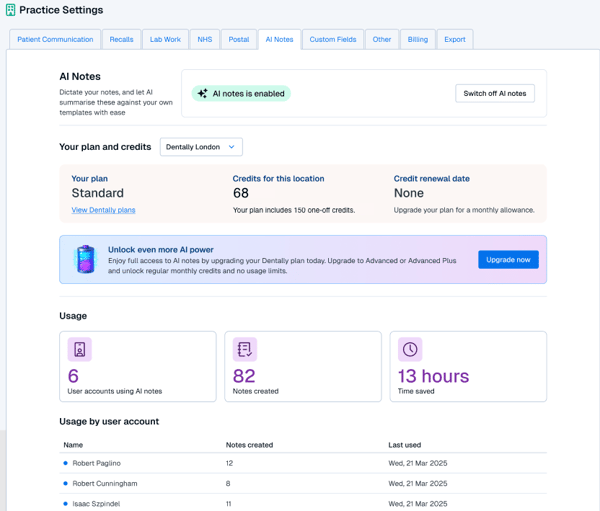600x511 pixels.
Task: Open the Recalls tab
Action: (x=121, y=39)
